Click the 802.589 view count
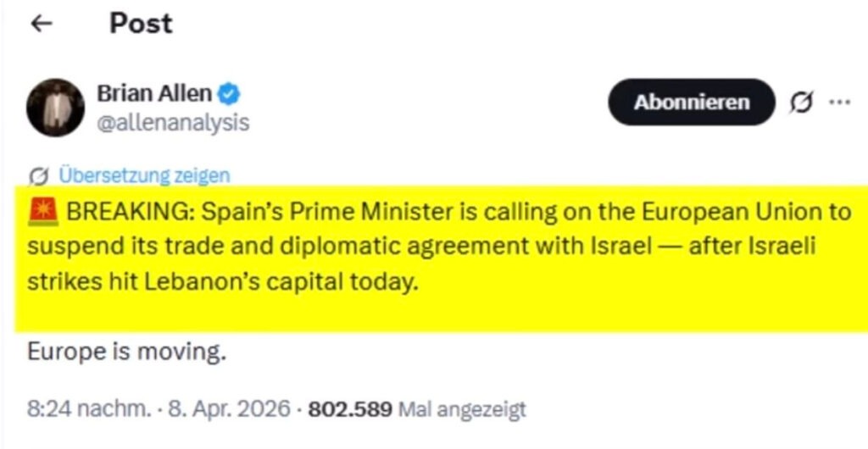868x449 pixels. (349, 410)
